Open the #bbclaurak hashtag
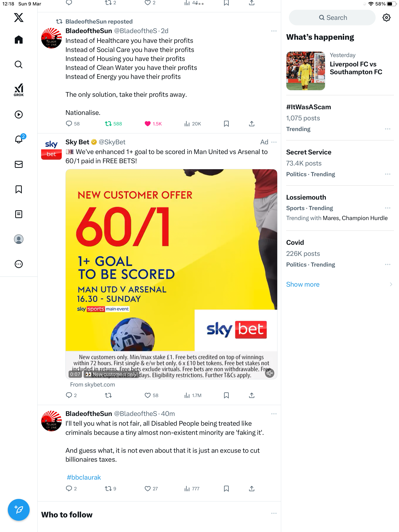Screen dimensions: 399x532 [84, 477]
